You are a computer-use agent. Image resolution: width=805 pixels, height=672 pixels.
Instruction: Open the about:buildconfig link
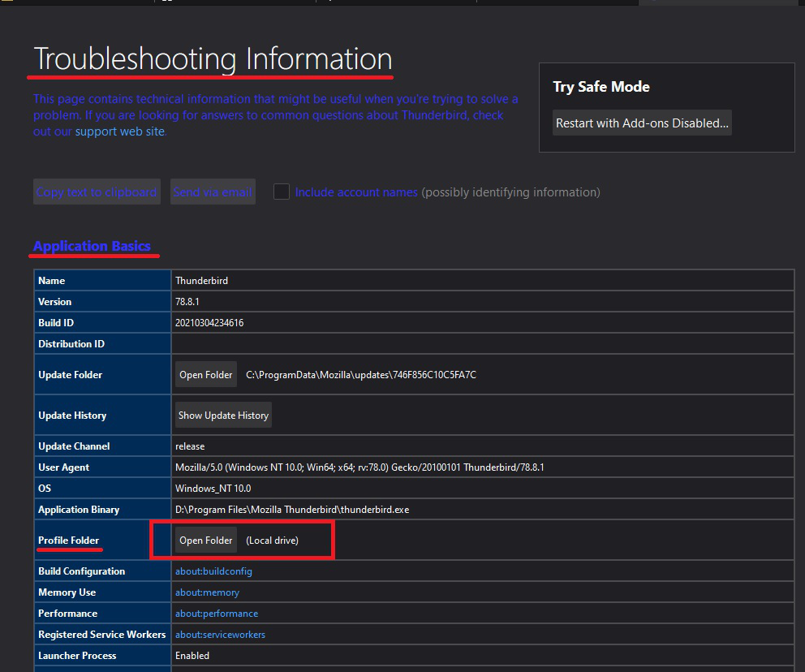point(213,571)
